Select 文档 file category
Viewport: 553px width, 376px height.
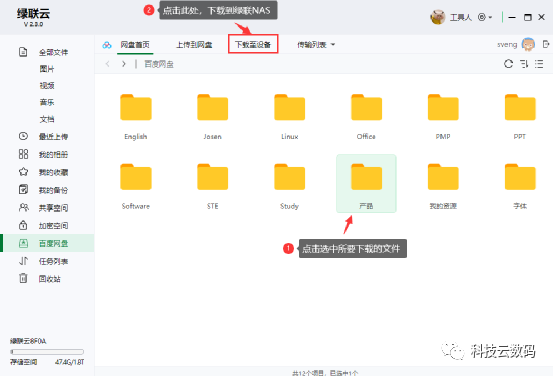[47, 119]
